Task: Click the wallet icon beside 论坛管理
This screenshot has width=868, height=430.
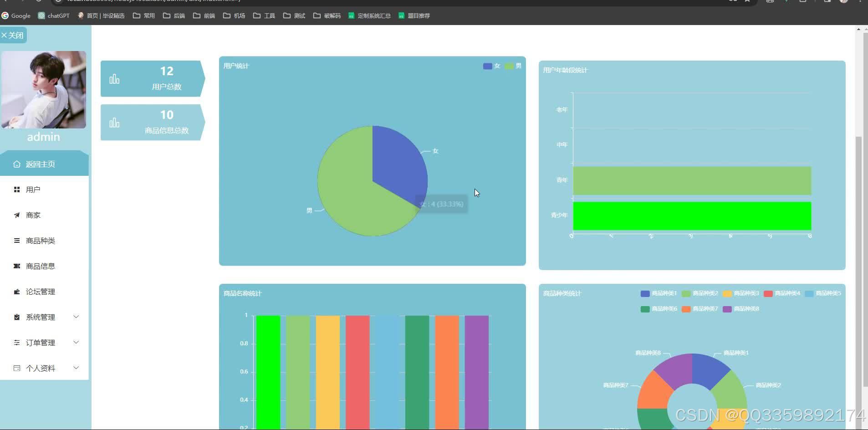Action: 17,292
